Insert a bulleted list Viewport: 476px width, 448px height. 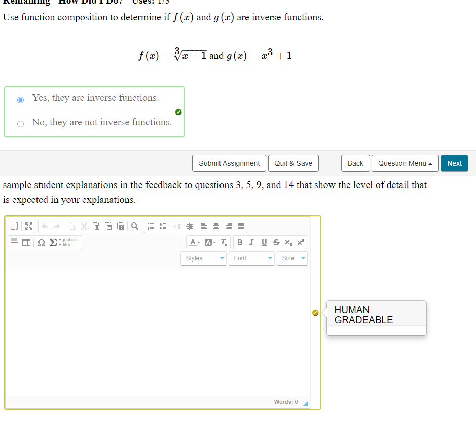coord(163,226)
